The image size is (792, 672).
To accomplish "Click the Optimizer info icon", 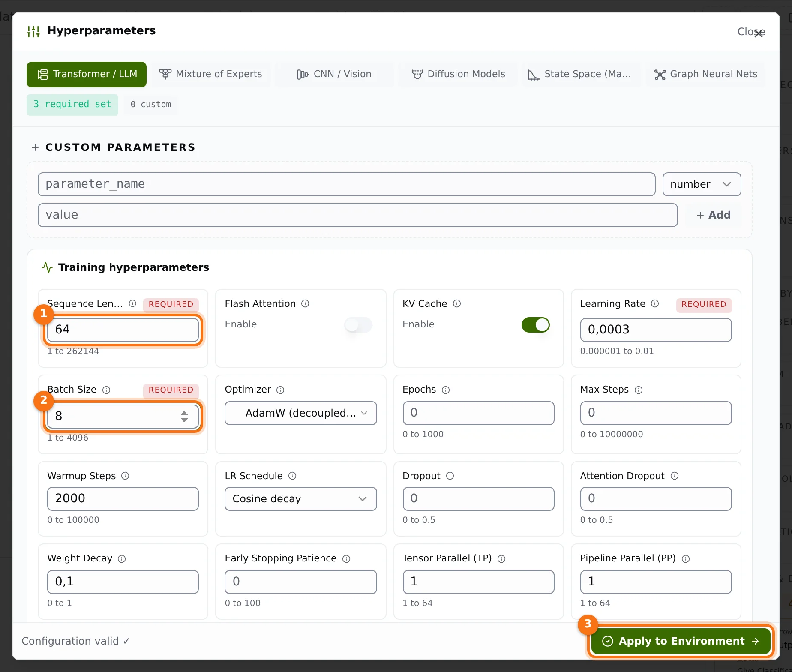I will 280,390.
